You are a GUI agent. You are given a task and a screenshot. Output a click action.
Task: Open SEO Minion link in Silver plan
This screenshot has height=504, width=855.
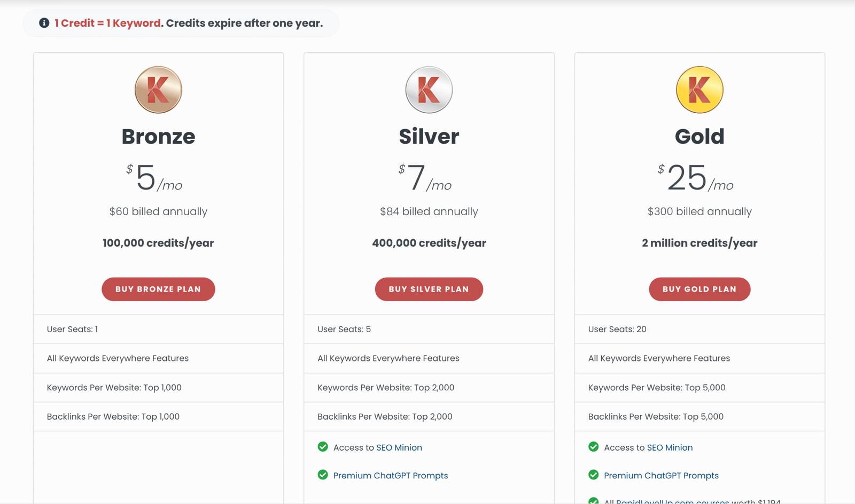click(399, 447)
